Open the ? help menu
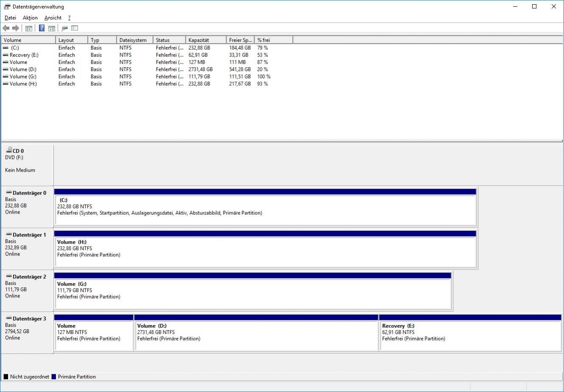The width and height of the screenshot is (564, 392). coord(69,18)
